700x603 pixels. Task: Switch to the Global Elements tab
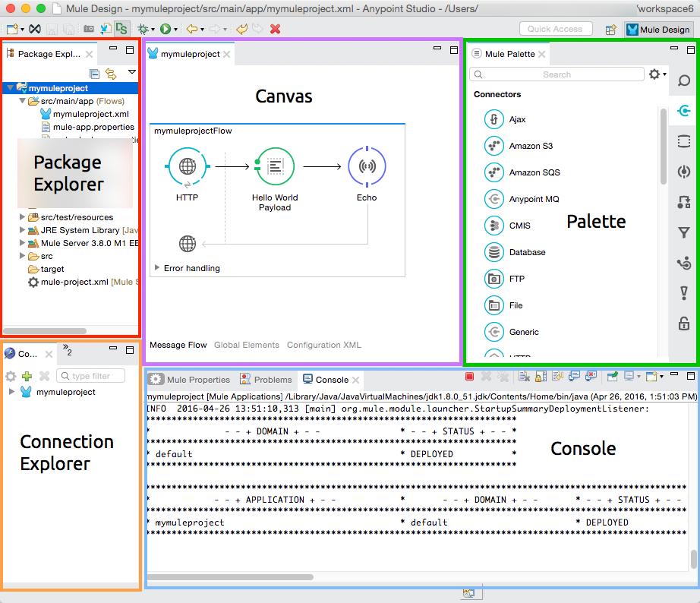click(x=247, y=345)
